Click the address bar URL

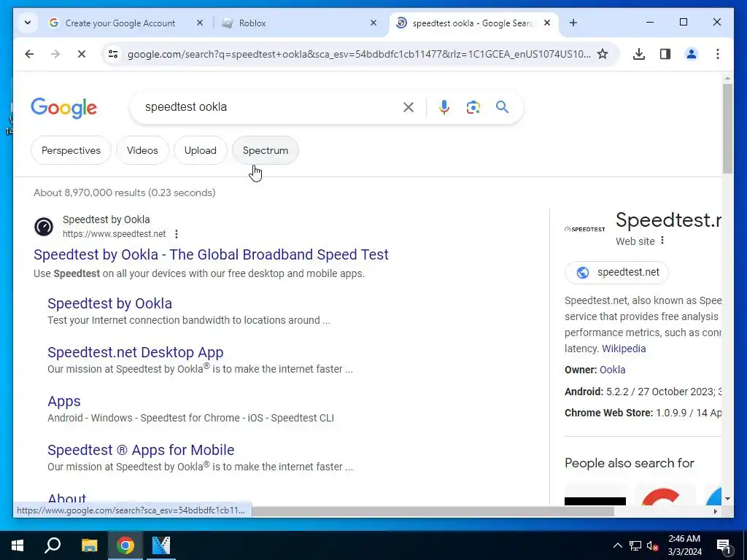pyautogui.click(x=359, y=54)
